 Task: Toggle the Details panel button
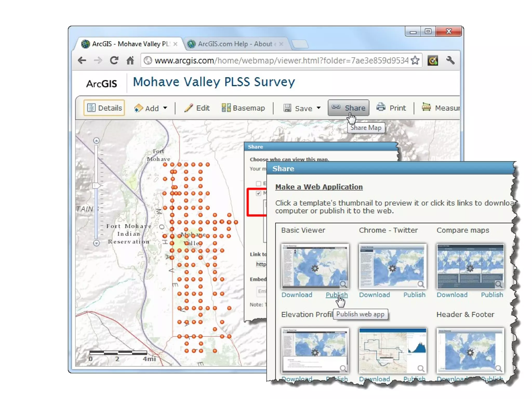click(104, 108)
